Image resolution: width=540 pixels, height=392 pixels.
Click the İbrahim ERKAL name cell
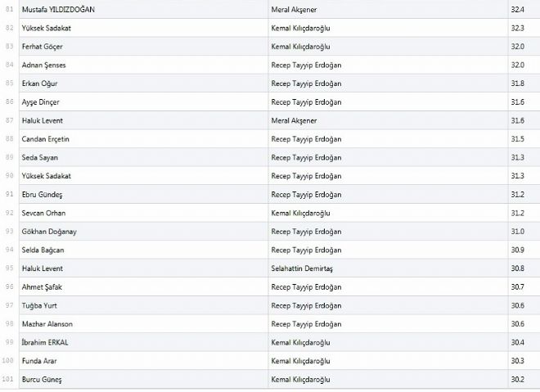tap(43, 342)
